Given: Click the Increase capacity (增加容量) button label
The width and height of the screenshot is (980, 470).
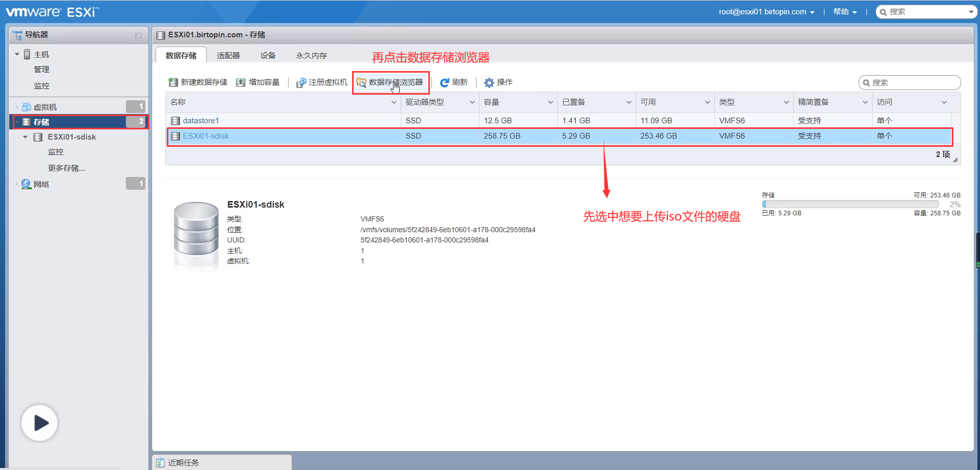Looking at the screenshot, I should click(264, 82).
